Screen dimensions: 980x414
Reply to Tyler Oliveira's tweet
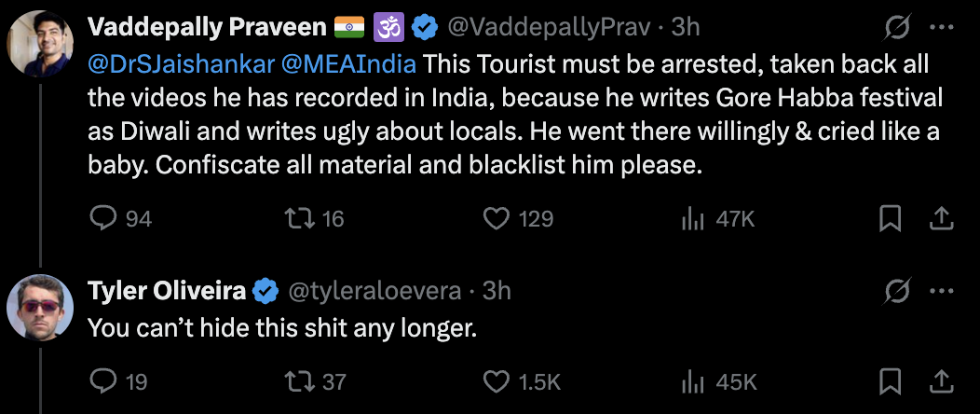pos(102,381)
